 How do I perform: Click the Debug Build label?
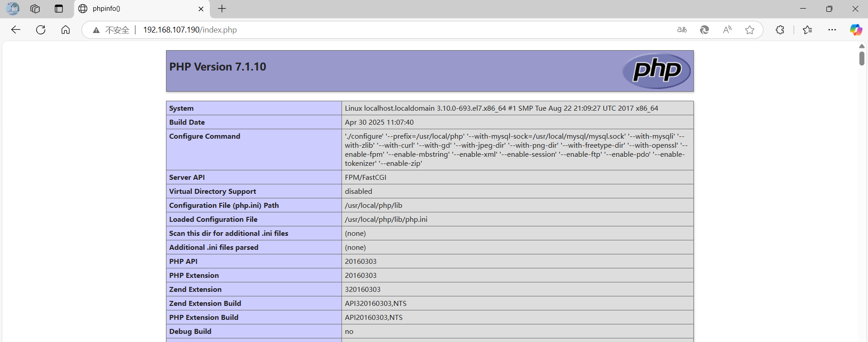190,332
